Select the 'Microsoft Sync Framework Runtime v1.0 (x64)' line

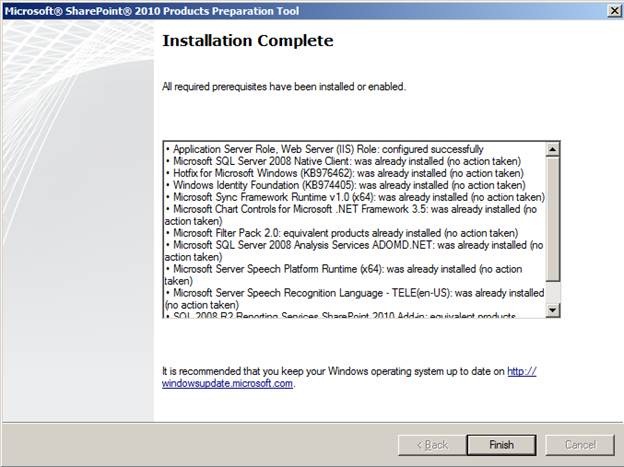click(x=355, y=197)
